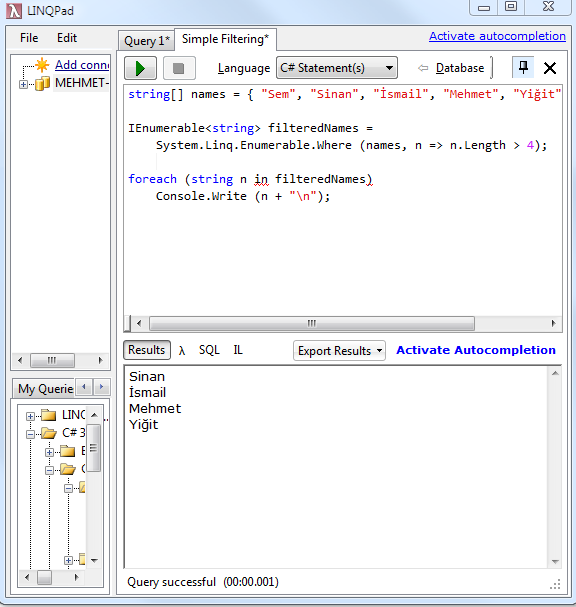Collapse the open second subfolder under C# 3
The width and height of the screenshot is (576, 607).
coord(49,470)
